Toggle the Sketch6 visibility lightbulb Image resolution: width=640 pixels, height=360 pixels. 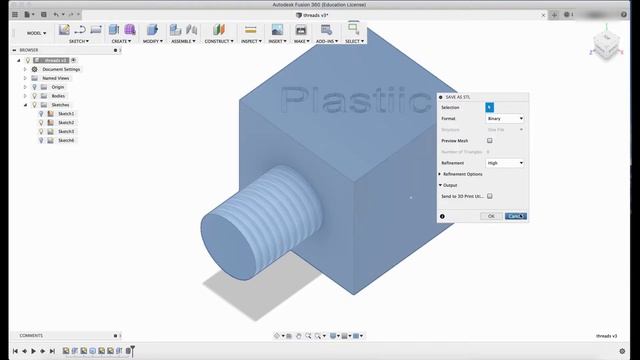(41, 140)
